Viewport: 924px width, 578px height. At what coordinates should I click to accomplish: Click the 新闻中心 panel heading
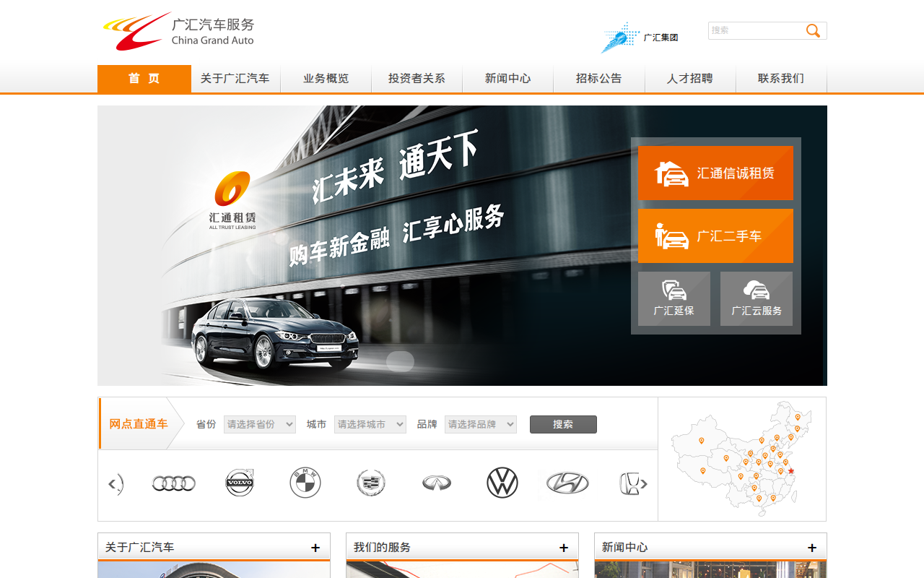(625, 548)
